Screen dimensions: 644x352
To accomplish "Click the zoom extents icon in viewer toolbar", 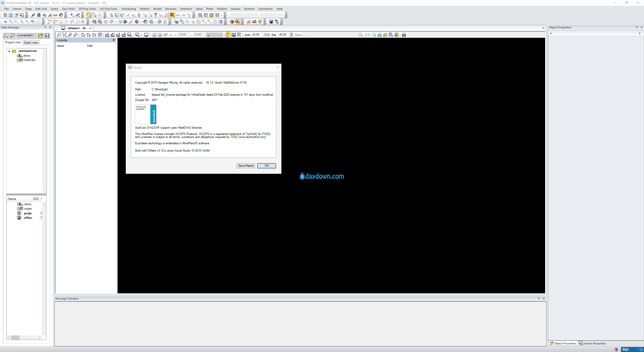I will [x=64, y=35].
